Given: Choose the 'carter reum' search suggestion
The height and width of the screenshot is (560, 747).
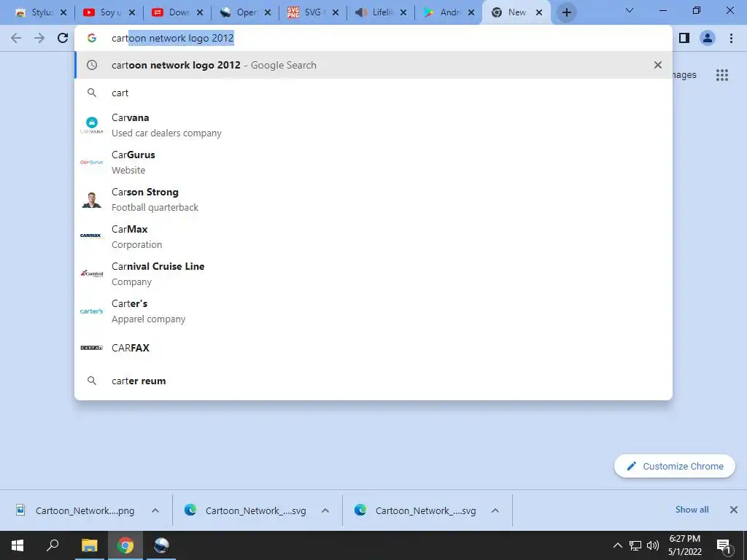Looking at the screenshot, I should (x=373, y=381).
